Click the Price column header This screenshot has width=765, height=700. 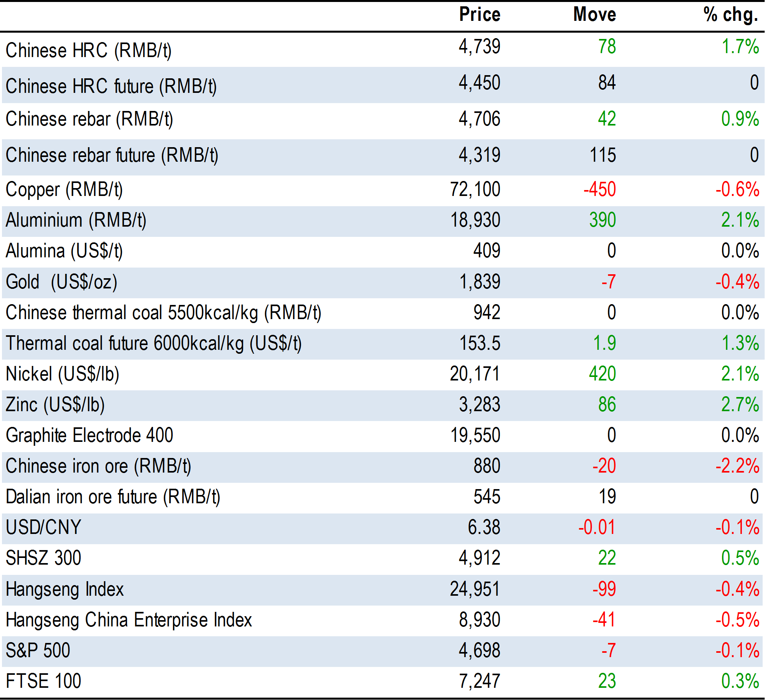click(x=479, y=15)
